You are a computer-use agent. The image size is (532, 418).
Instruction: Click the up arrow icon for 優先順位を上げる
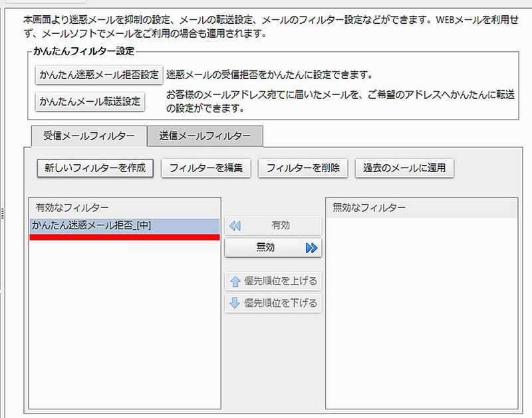[235, 281]
